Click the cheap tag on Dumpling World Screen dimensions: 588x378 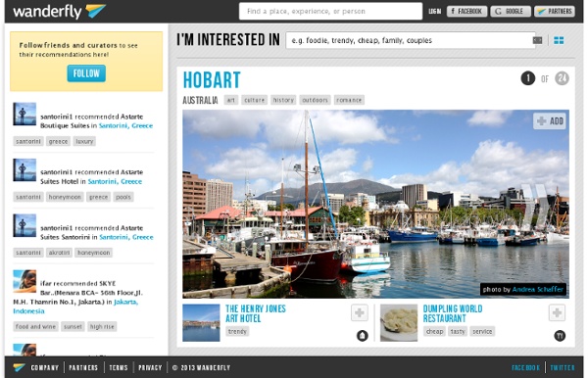click(x=434, y=332)
